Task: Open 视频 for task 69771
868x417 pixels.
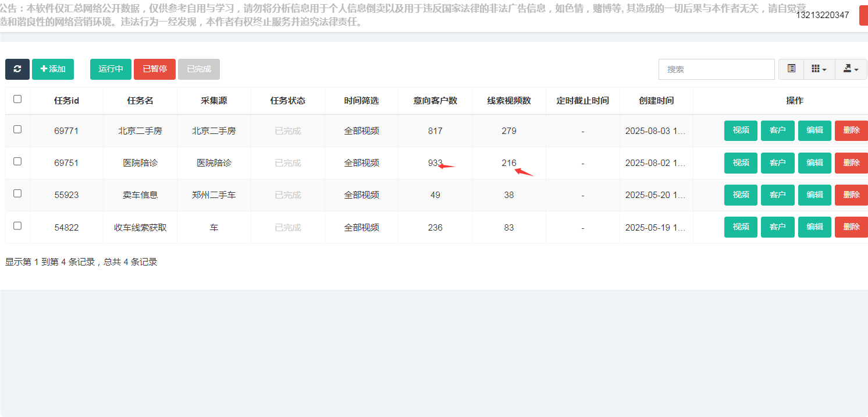Action: [741, 130]
